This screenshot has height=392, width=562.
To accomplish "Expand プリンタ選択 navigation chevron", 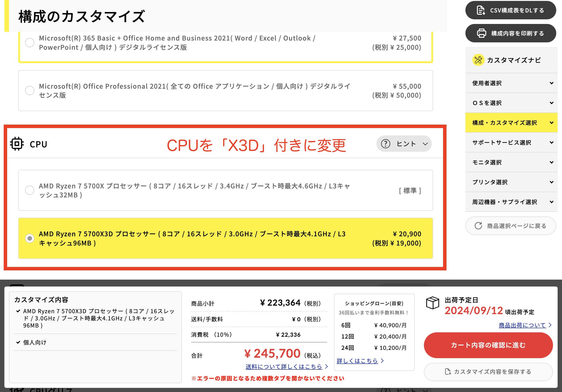I will (x=551, y=182).
